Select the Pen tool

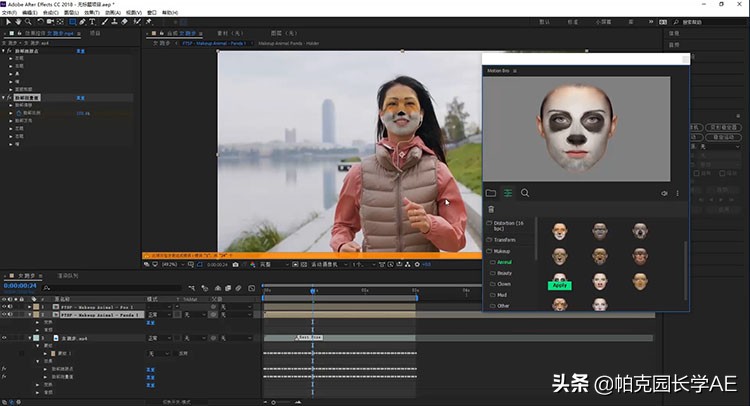[x=83, y=22]
